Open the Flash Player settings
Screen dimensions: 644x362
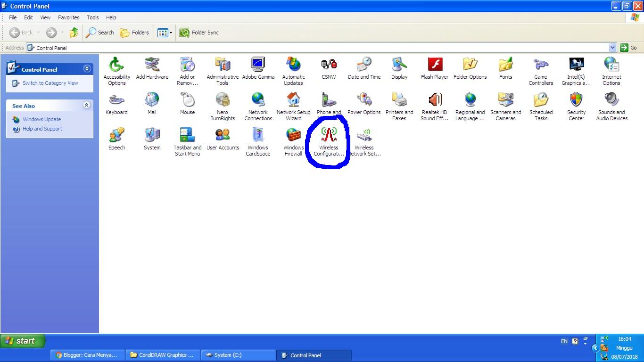[x=434, y=66]
